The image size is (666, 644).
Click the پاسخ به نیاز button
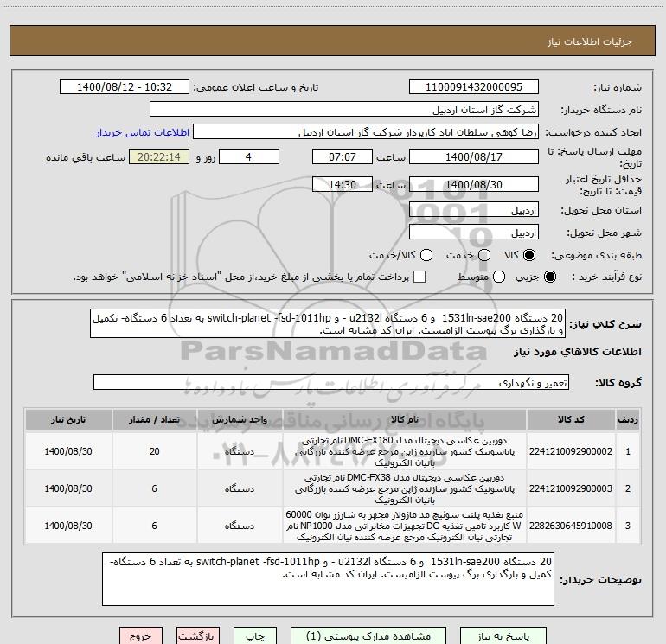pyautogui.click(x=503, y=635)
